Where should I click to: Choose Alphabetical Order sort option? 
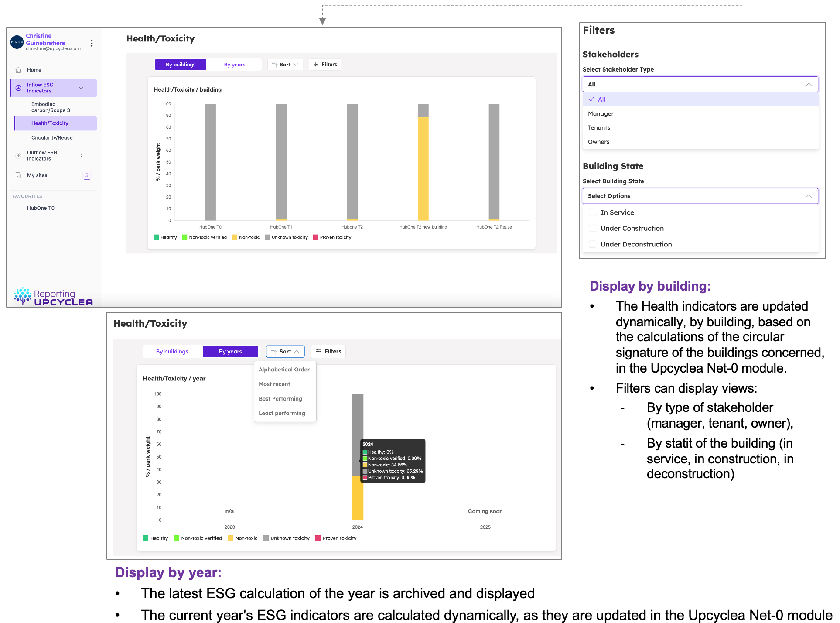(284, 370)
